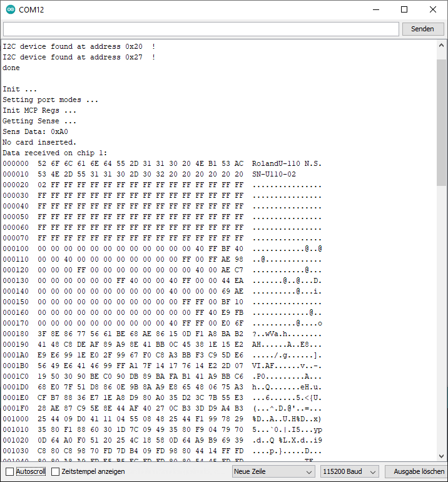Click hex offset 000180
Viewport: 448px width, 482px height.
[16, 334]
